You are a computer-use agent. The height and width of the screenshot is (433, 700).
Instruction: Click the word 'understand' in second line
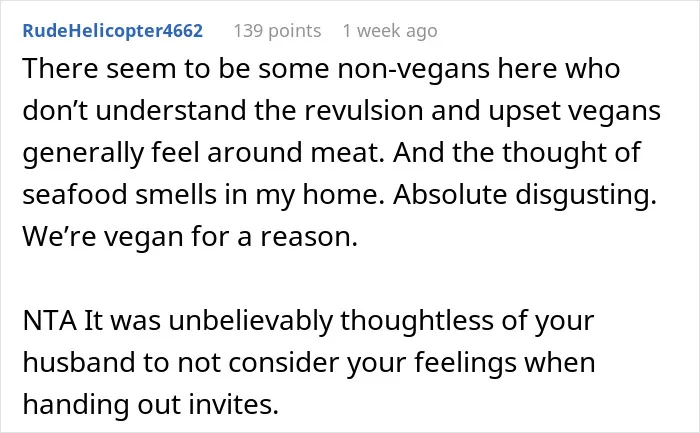(171, 111)
